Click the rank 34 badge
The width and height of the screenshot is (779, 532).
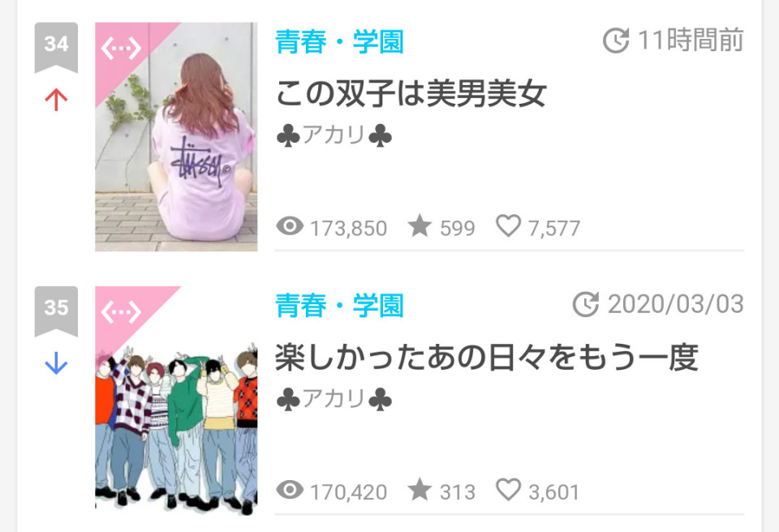(x=56, y=47)
